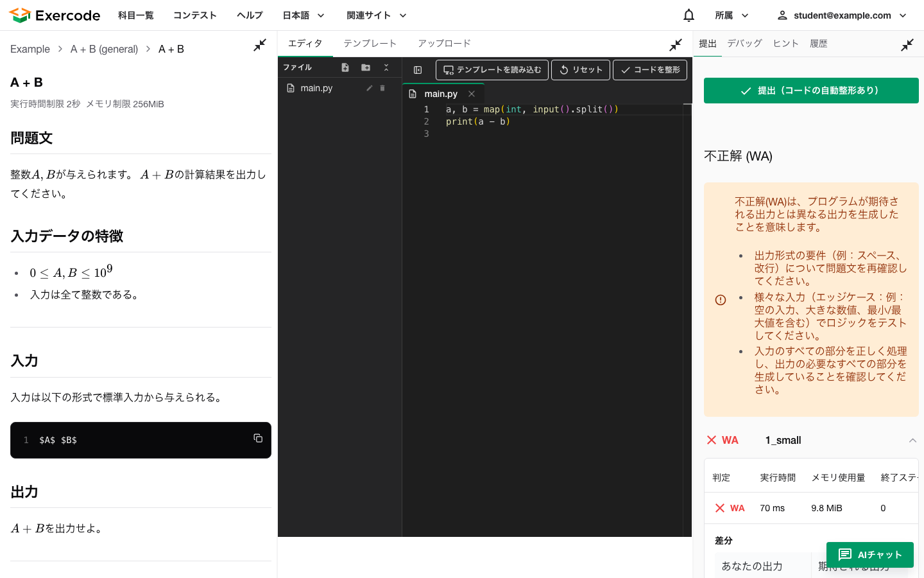This screenshot has width=924, height=578.
Task: Expand the 関連サイト dropdown menu
Action: [377, 15]
